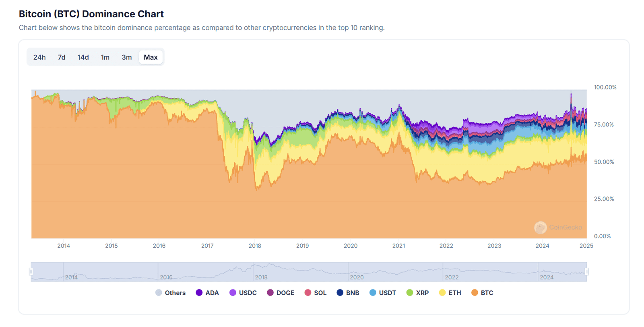Switch to the 24h time range tab
Screen dimensions: 644x327
click(x=39, y=57)
